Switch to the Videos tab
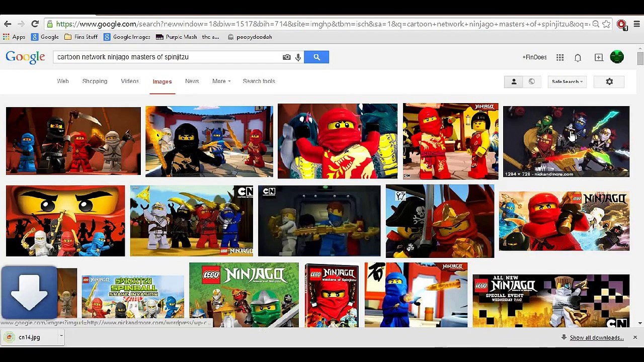 (x=130, y=81)
